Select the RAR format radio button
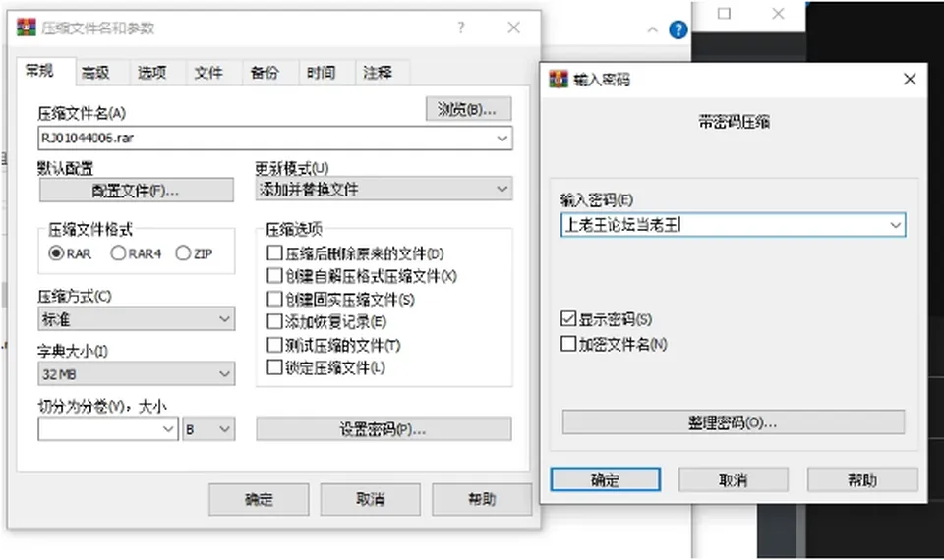This screenshot has width=944, height=560. 56,253
